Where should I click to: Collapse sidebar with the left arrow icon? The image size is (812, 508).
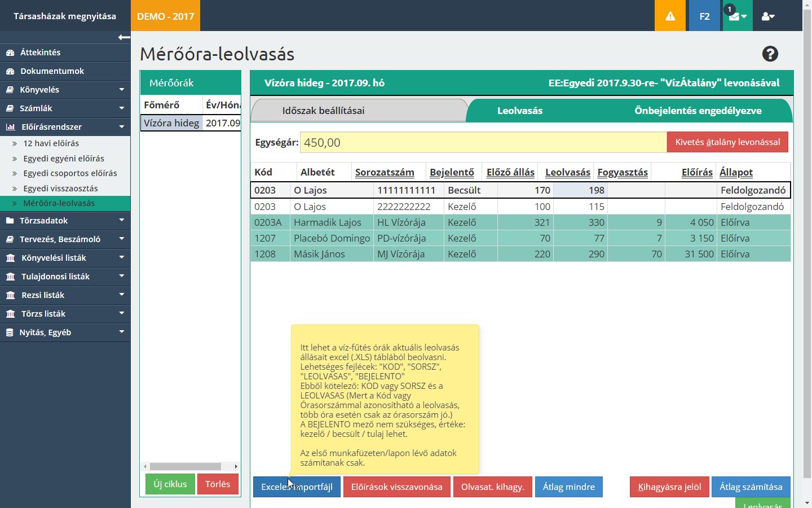[x=124, y=37]
